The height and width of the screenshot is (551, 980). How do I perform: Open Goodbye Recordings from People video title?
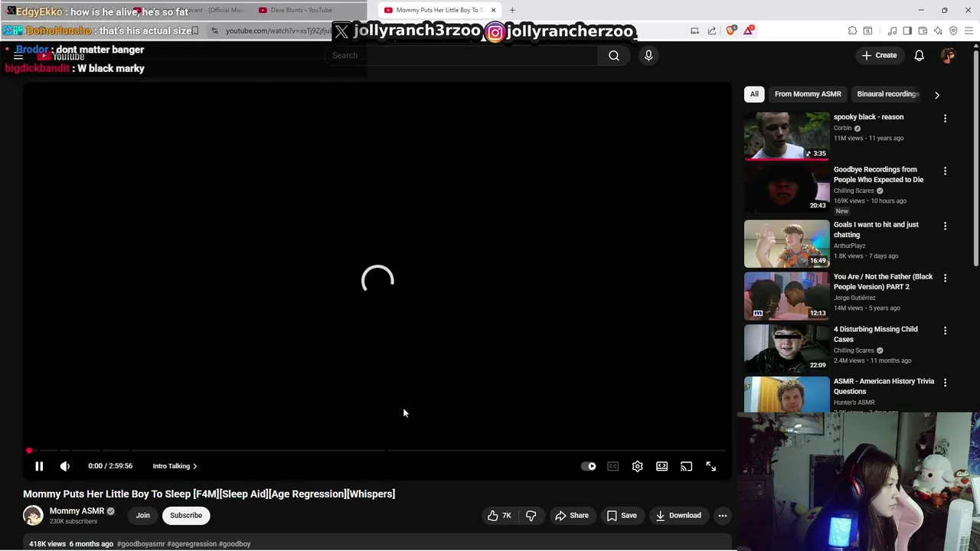[x=878, y=174]
